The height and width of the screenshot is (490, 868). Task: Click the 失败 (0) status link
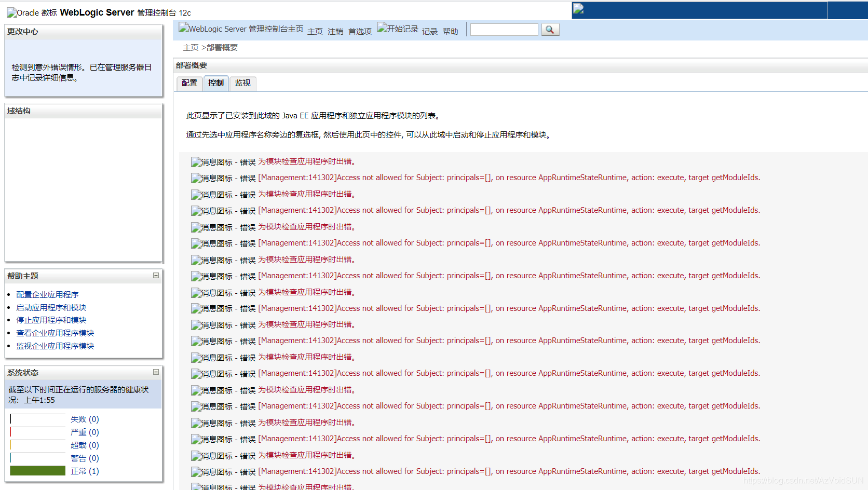pos(85,419)
